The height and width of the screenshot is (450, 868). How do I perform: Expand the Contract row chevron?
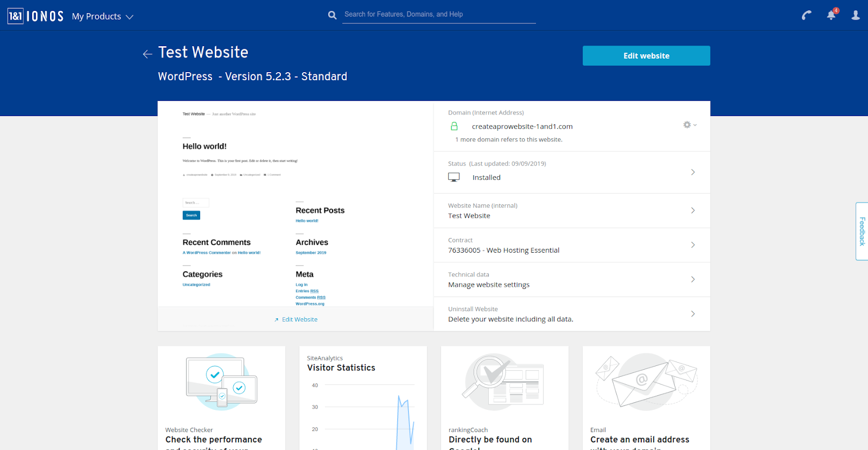tap(693, 245)
